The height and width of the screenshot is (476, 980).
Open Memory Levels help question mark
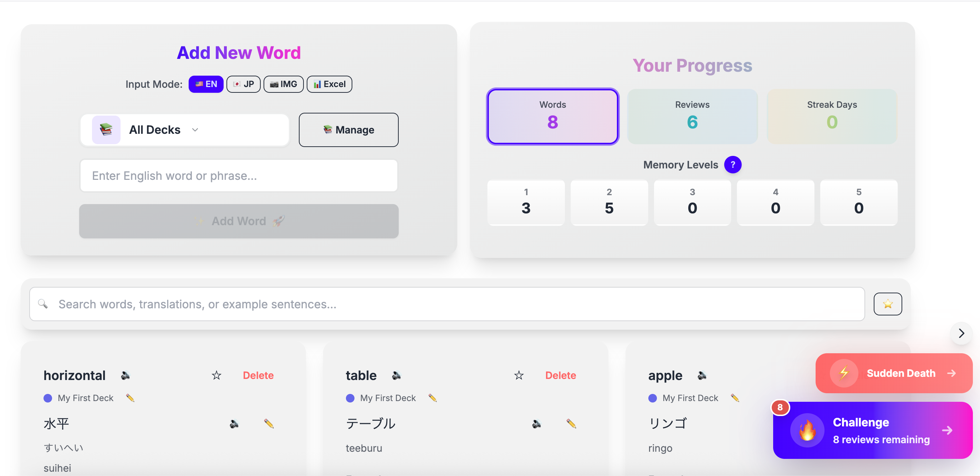pyautogui.click(x=733, y=165)
